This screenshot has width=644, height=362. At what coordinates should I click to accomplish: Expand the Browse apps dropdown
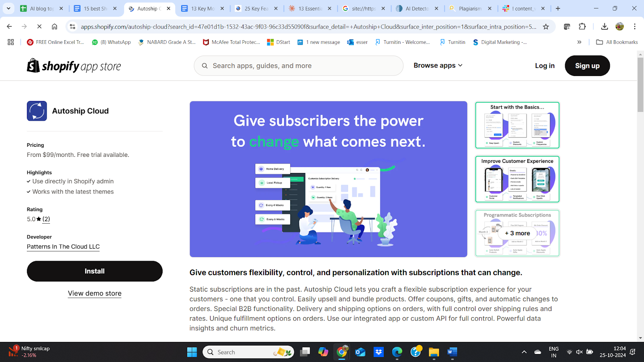tap(438, 66)
